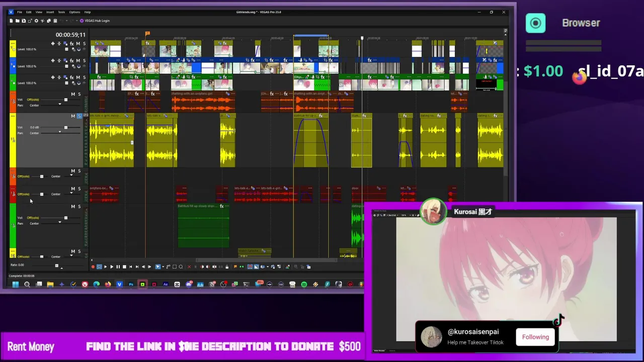Expand the Redo history dropdown arrow

[77, 21]
